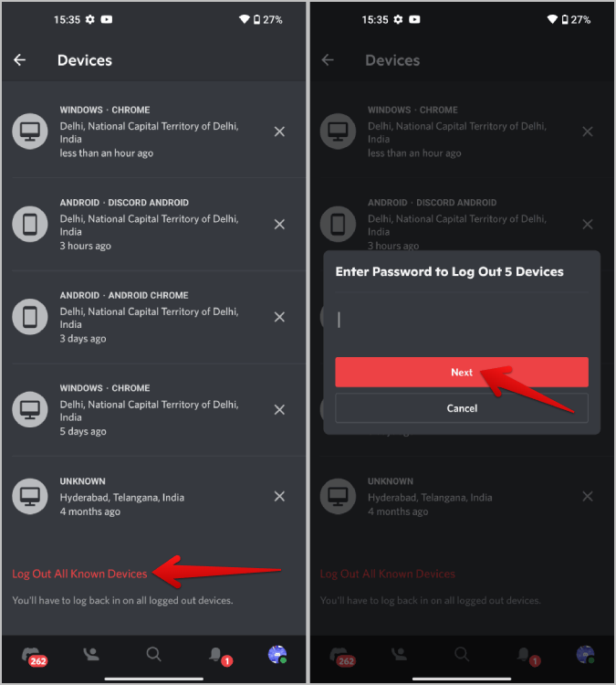Viewport: 616px width, 685px height.
Task: Remove Unknown Hyderabad device on left screen
Action: [279, 496]
